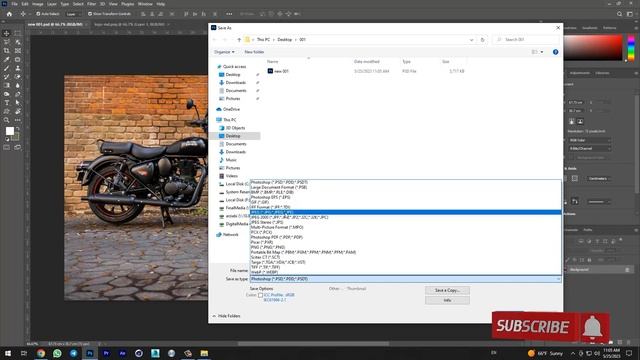Select 3D Objects in navigation tree
The image size is (640, 360).
[x=236, y=128]
